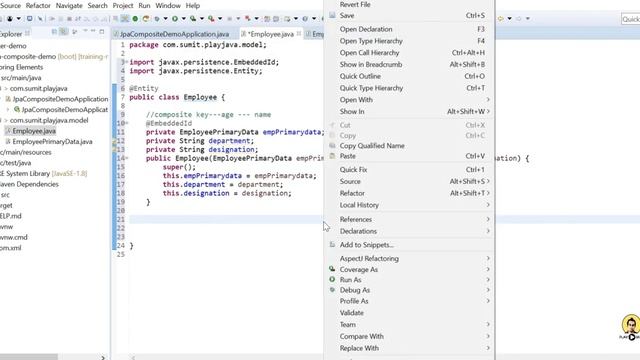Close the *Employee.java editor tab
Image resolution: width=640 pixels, height=360 pixels.
click(299, 33)
